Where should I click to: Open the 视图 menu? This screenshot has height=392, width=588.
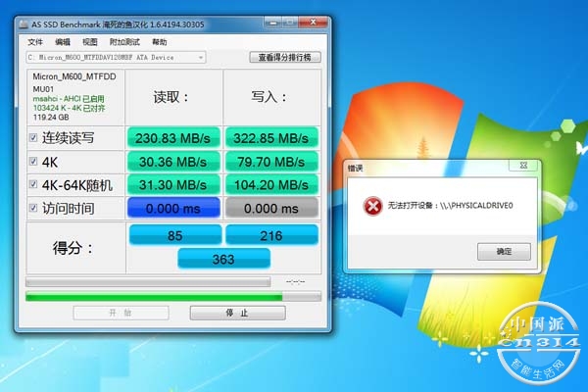90,42
